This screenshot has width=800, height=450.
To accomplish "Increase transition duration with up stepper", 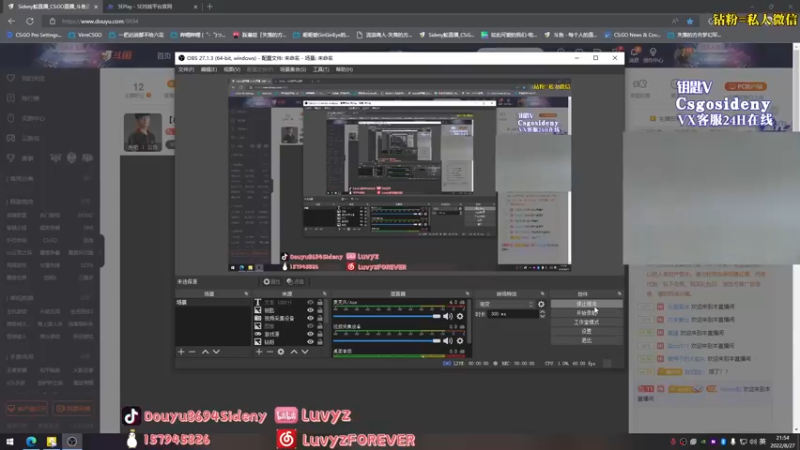I will (x=542, y=312).
